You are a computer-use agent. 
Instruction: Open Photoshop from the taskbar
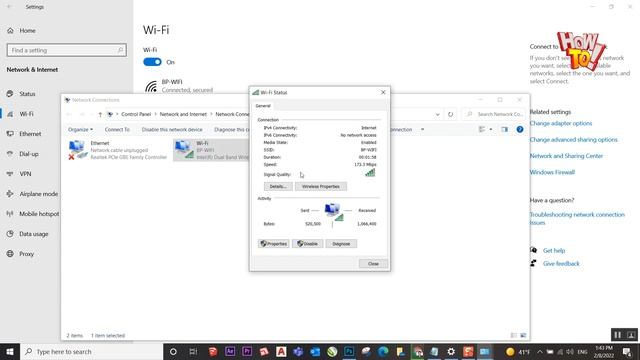(x=349, y=351)
